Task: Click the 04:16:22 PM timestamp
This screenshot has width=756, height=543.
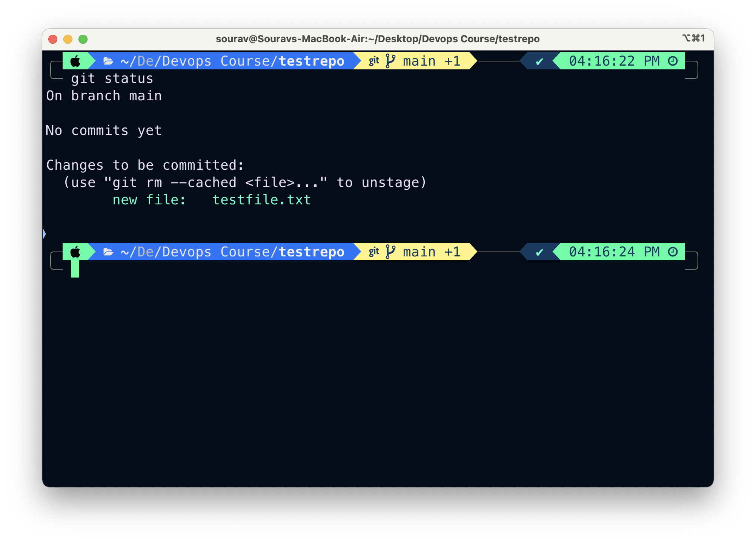Action: 614,61
